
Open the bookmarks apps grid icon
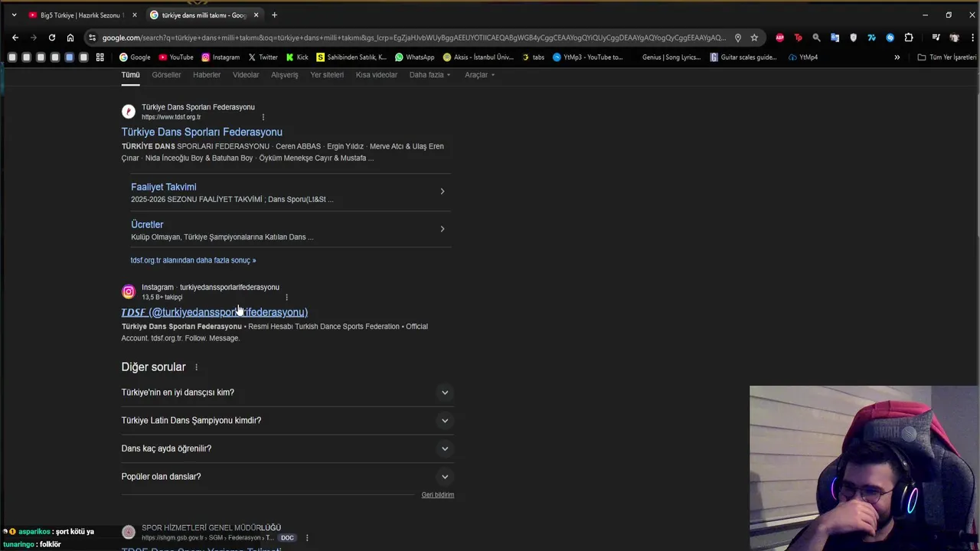click(x=100, y=57)
